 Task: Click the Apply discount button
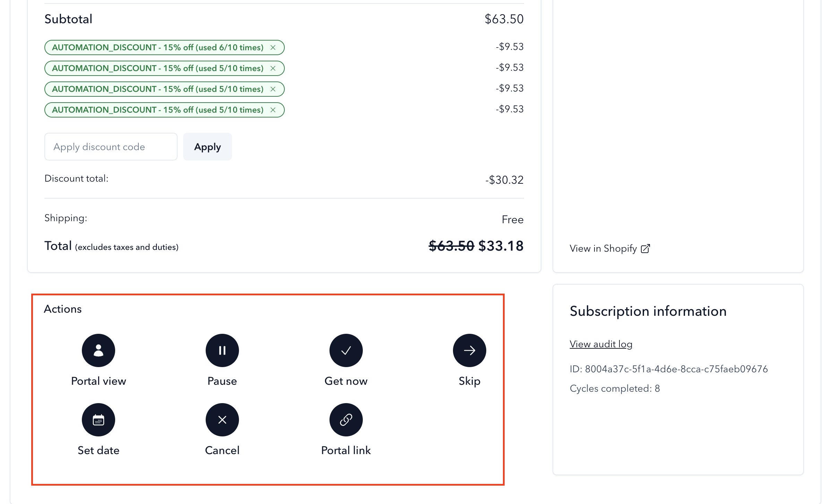[207, 147]
